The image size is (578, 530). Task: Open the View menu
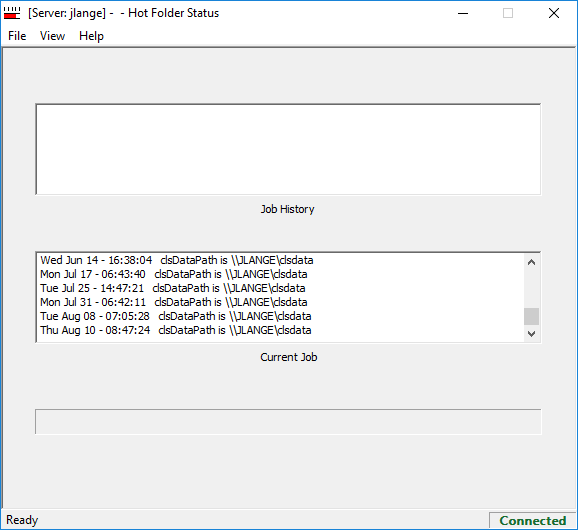tap(52, 36)
